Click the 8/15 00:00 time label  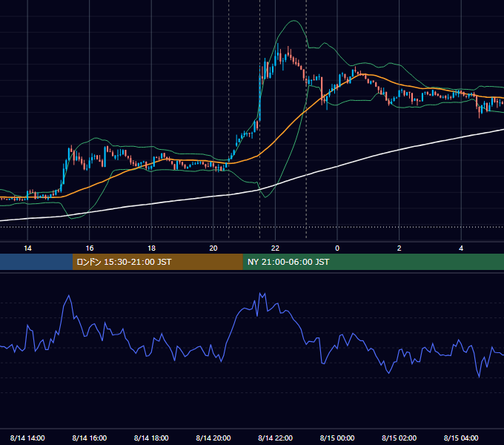tap(337, 438)
